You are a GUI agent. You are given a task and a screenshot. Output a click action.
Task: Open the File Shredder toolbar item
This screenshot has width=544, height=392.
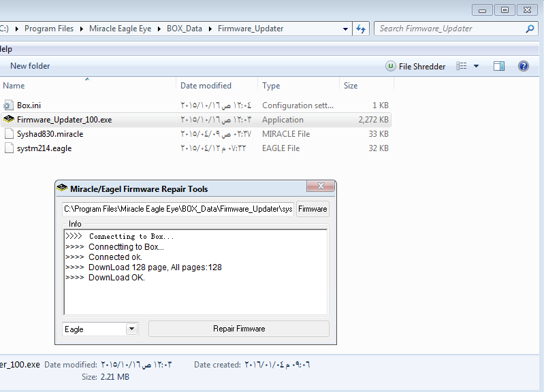tap(415, 66)
